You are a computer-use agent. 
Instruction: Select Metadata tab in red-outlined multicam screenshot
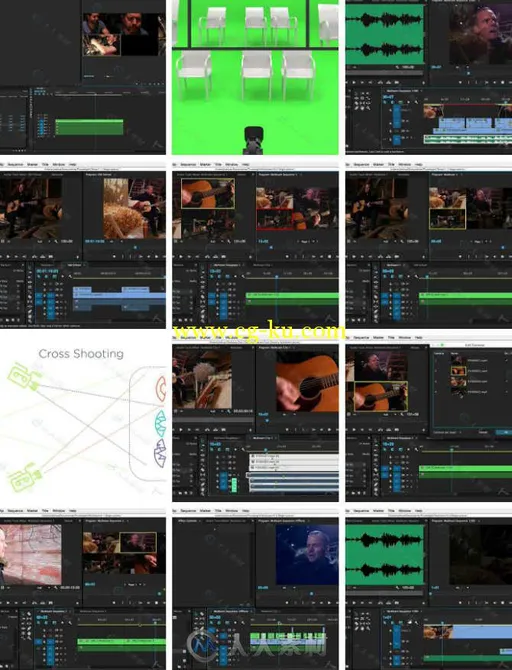(242, 175)
